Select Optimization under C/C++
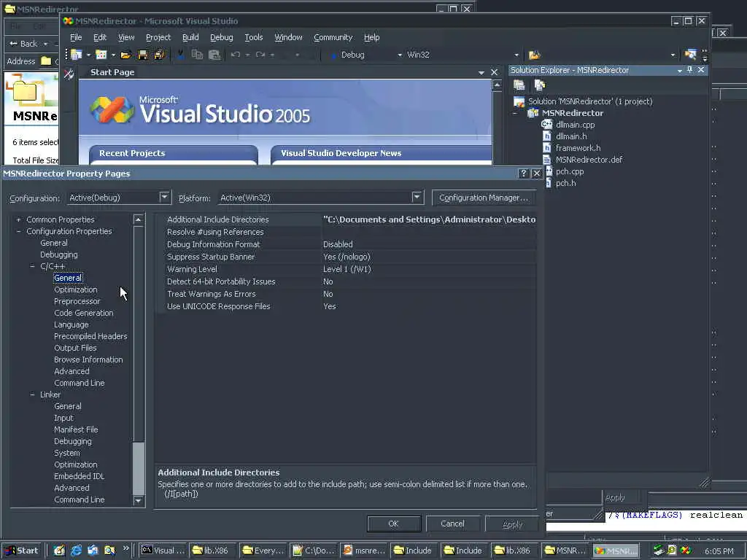747x560 pixels. 76,289
